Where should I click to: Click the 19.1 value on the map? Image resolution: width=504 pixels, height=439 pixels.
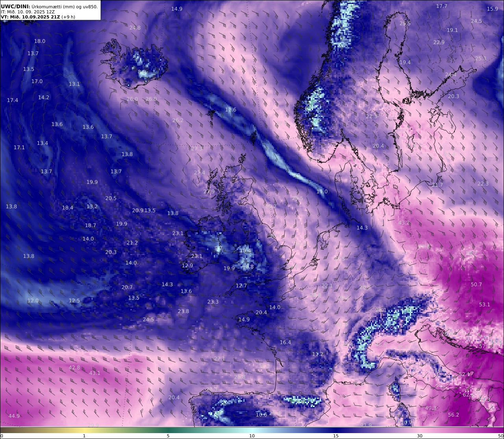click(452, 30)
